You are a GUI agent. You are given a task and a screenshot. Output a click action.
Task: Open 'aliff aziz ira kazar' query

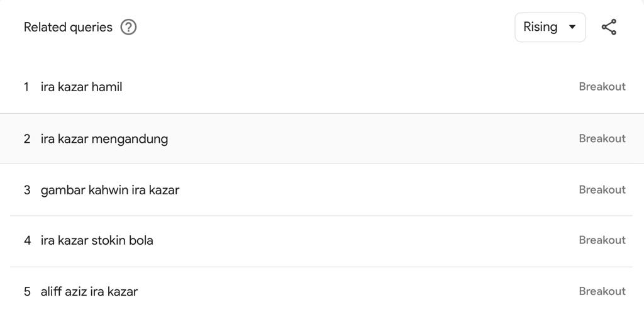(x=89, y=292)
